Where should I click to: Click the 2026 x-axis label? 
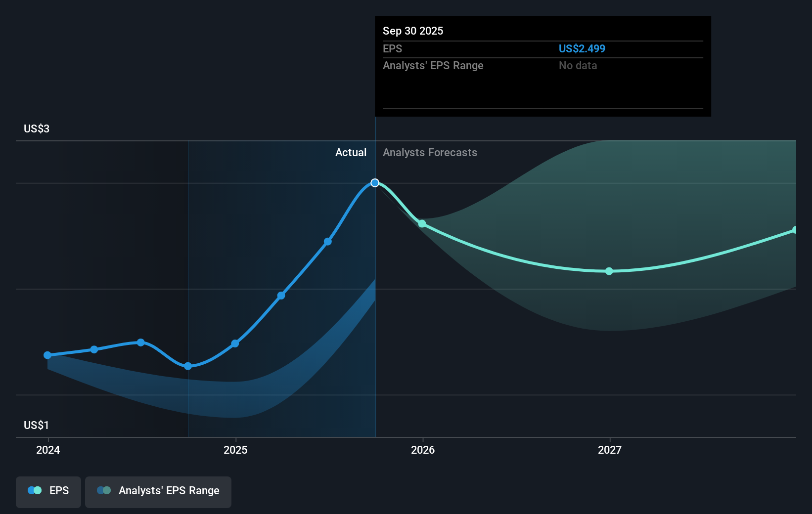pos(423,450)
